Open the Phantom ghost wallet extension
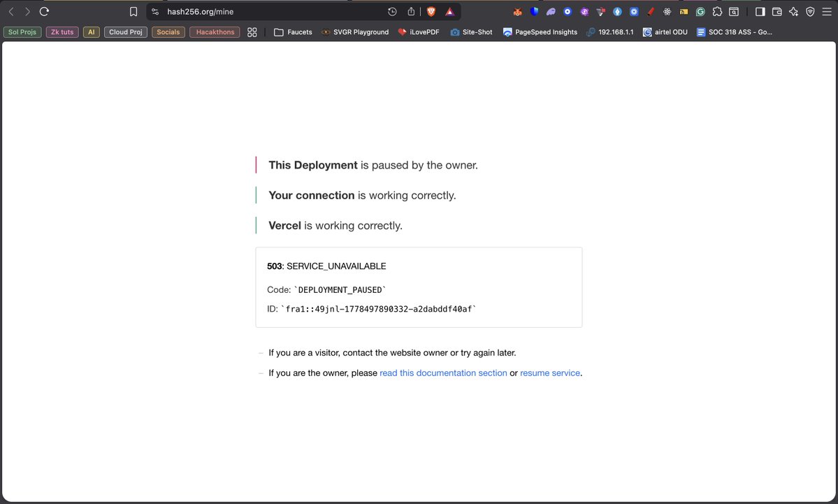Image resolution: width=838 pixels, height=504 pixels. (551, 11)
